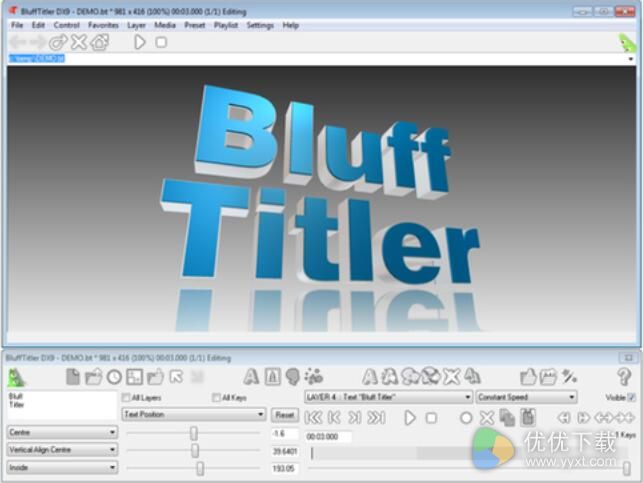Screen dimensions: 643x483
Task: Click the green frog icon in the tool window
Action: click(16, 377)
